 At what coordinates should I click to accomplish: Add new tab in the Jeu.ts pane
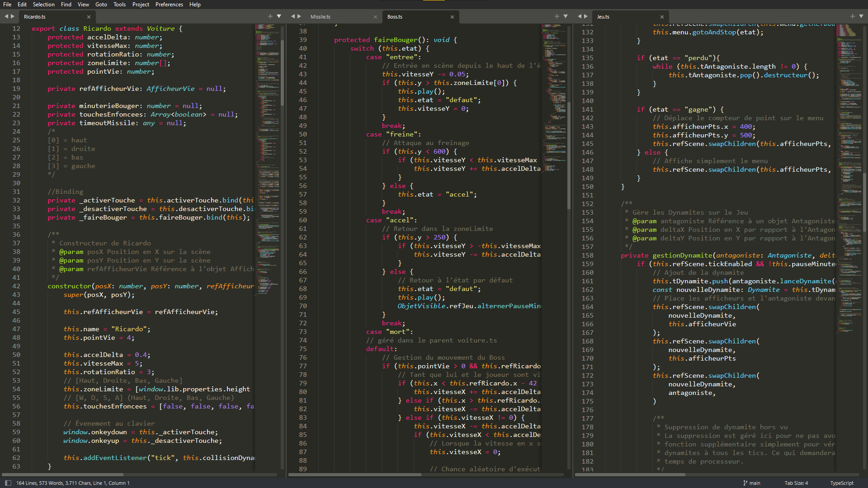click(x=853, y=16)
